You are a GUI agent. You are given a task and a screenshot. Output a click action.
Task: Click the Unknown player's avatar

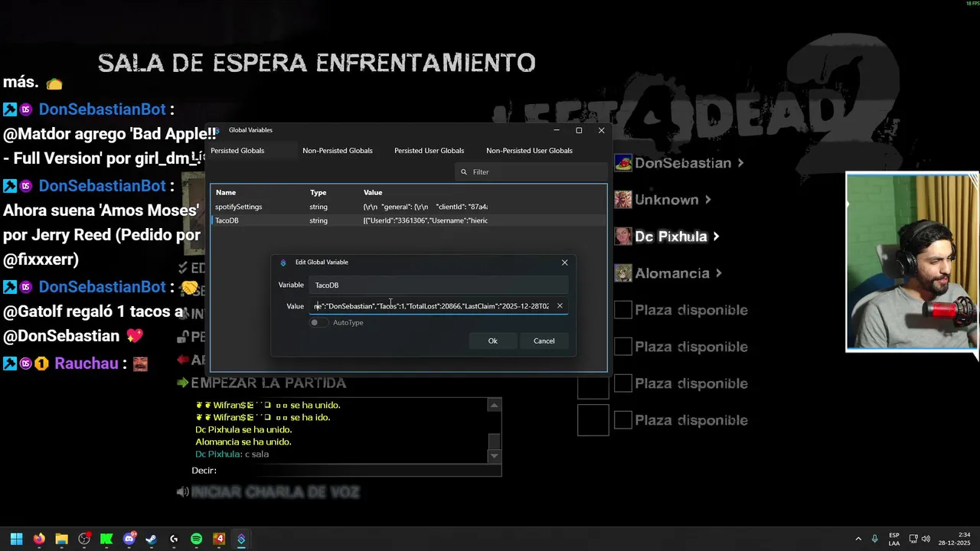click(623, 200)
